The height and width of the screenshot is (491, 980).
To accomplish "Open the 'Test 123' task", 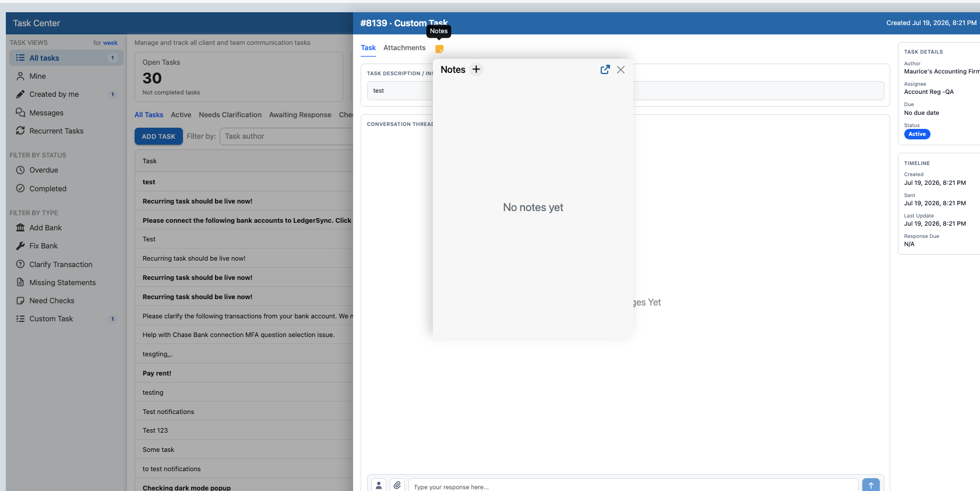I will click(x=244, y=430).
